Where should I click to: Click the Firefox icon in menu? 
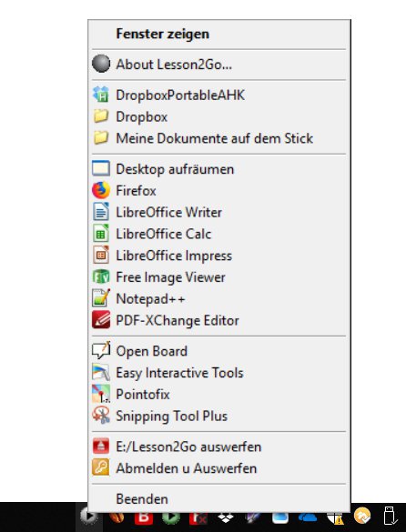101,190
